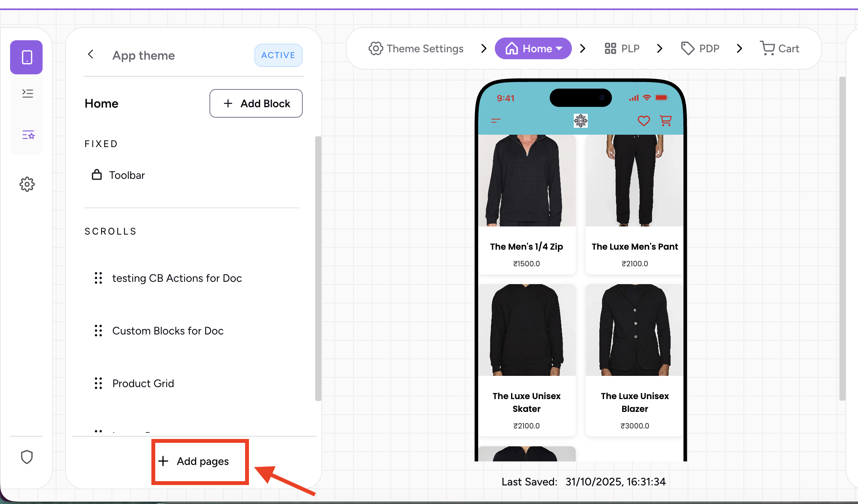Click chevron after Theme Settings
858x504 pixels.
point(484,48)
